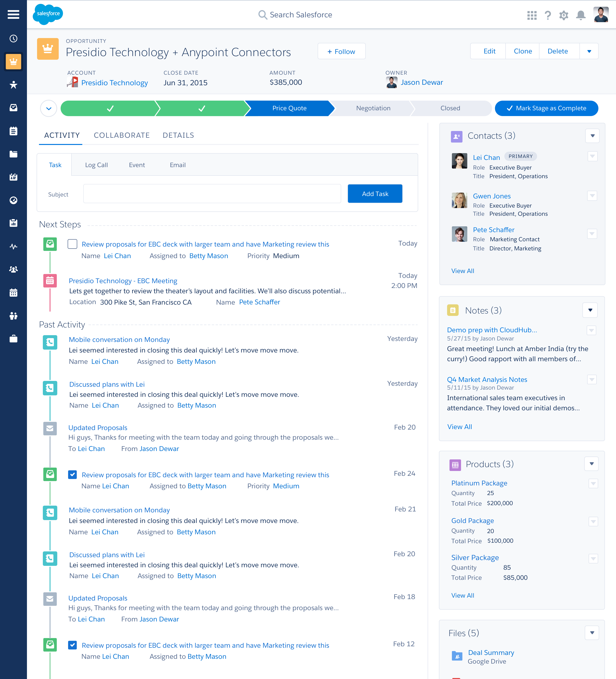
Task: Check the unchecked Review proposals task box
Action: pos(72,244)
